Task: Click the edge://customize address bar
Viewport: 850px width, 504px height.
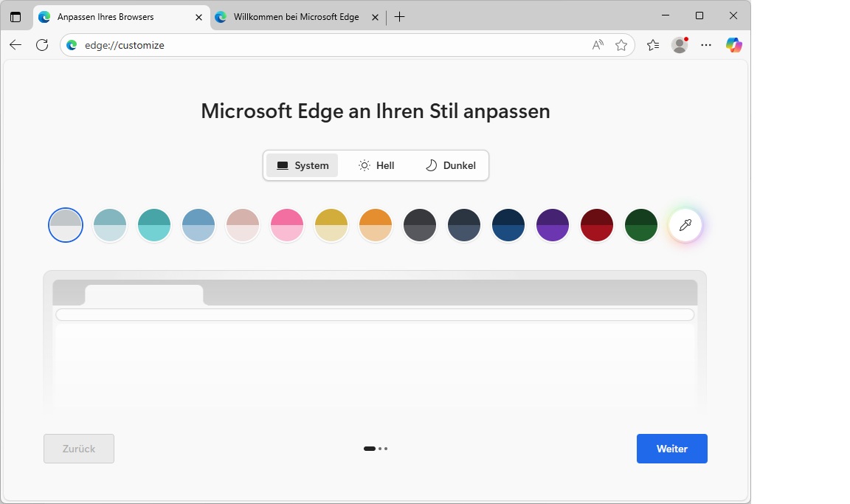Action: [x=332, y=45]
